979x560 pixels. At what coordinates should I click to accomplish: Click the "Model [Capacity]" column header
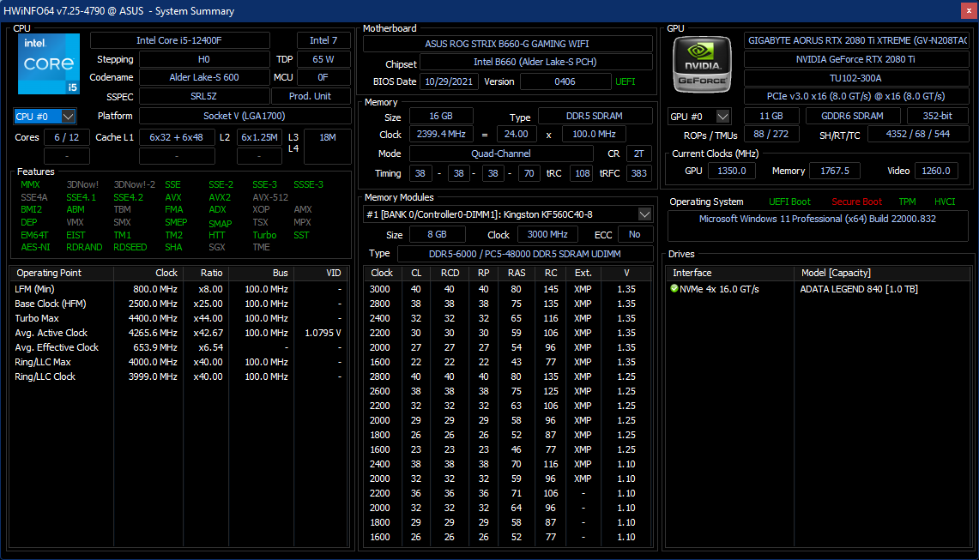(883, 273)
